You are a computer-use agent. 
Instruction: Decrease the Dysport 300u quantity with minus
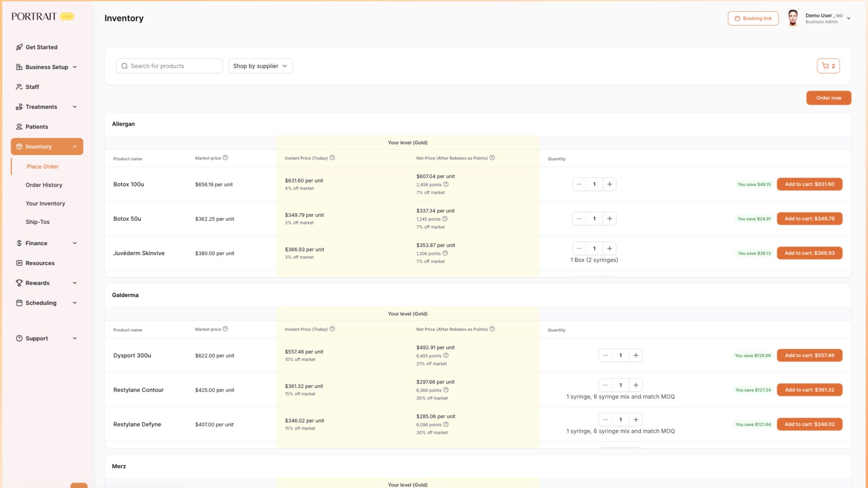click(x=605, y=356)
